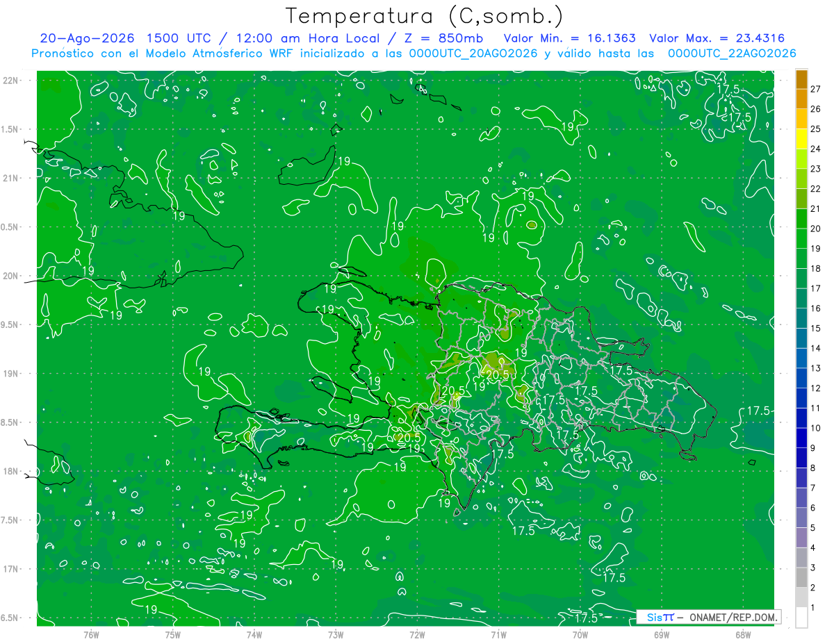Screen dimensions: 834x644
Task: Click the '71W' longitude axis label
Action: pos(498,635)
